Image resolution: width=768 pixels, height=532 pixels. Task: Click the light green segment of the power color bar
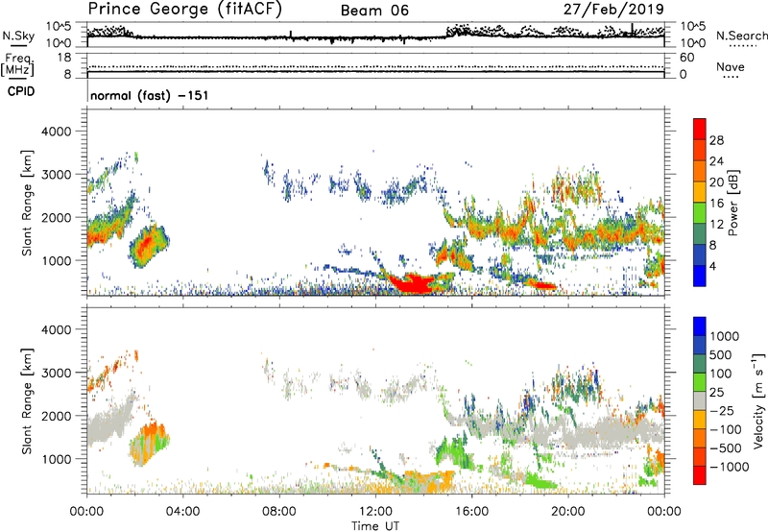(700, 212)
